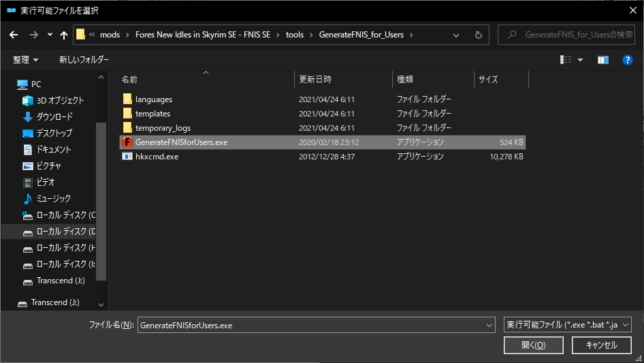Select the templates folder
The height and width of the screenshot is (363, 644).
point(323,114)
